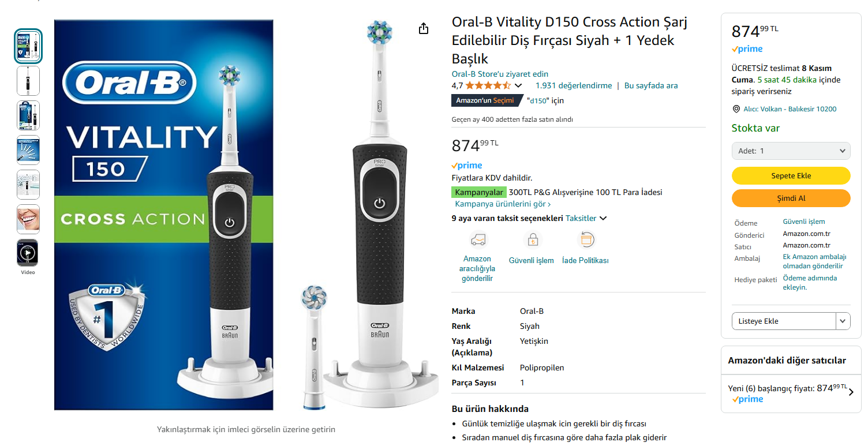The width and height of the screenshot is (868, 446).
Task: Open the video thumbnail play icon
Action: pyautogui.click(x=28, y=252)
